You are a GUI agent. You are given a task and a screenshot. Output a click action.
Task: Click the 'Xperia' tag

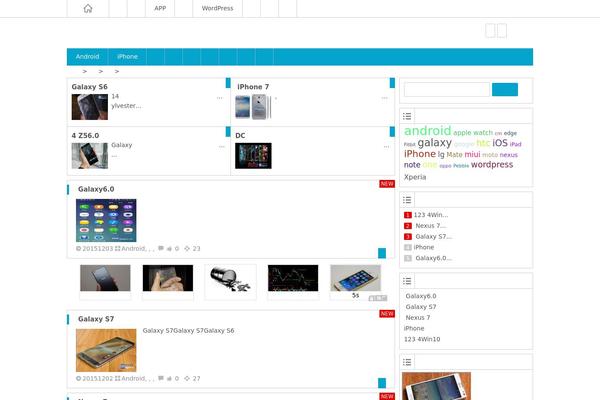[x=415, y=177]
